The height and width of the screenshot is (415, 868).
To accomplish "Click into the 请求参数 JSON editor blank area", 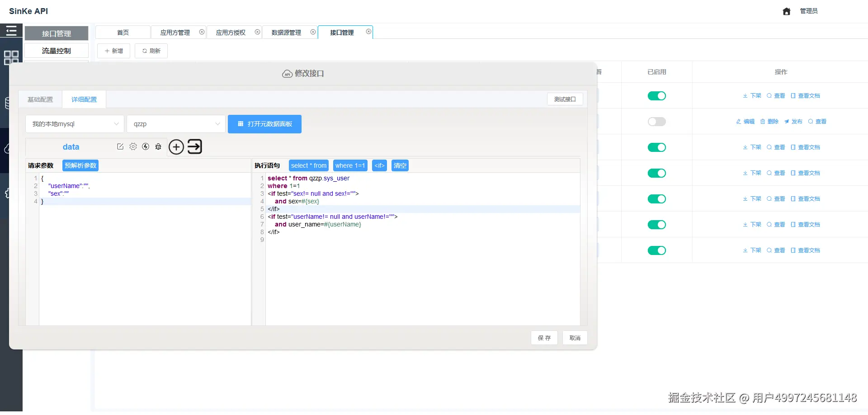I will click(145, 264).
